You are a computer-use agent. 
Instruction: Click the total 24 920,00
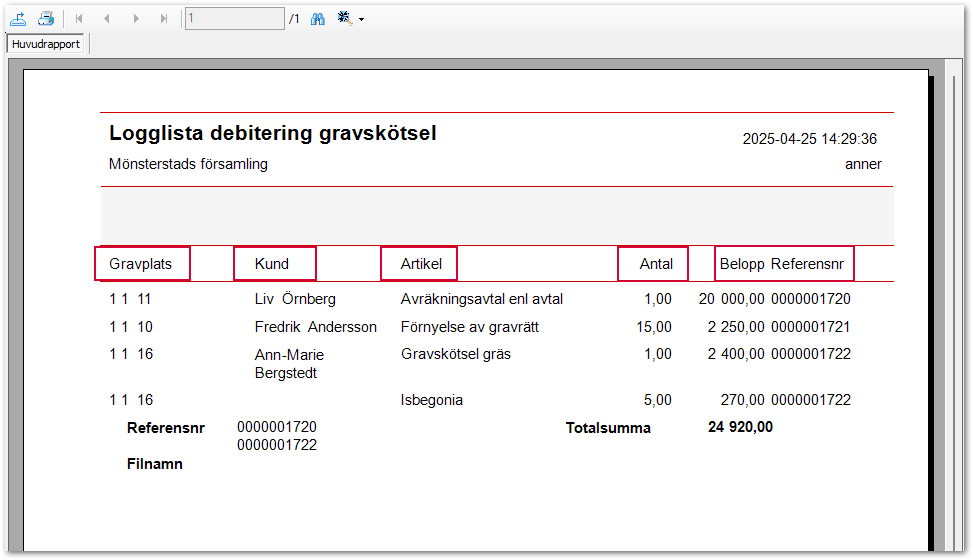click(x=740, y=427)
